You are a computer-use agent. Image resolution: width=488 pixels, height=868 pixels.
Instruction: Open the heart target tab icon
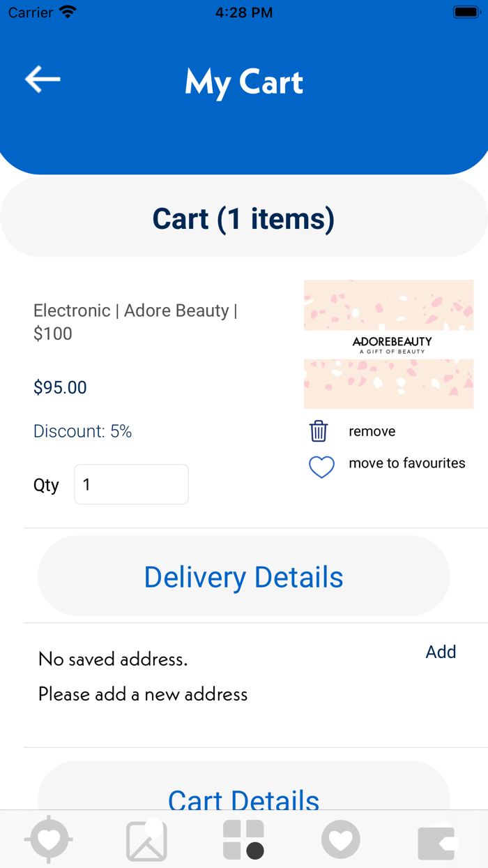point(49,839)
